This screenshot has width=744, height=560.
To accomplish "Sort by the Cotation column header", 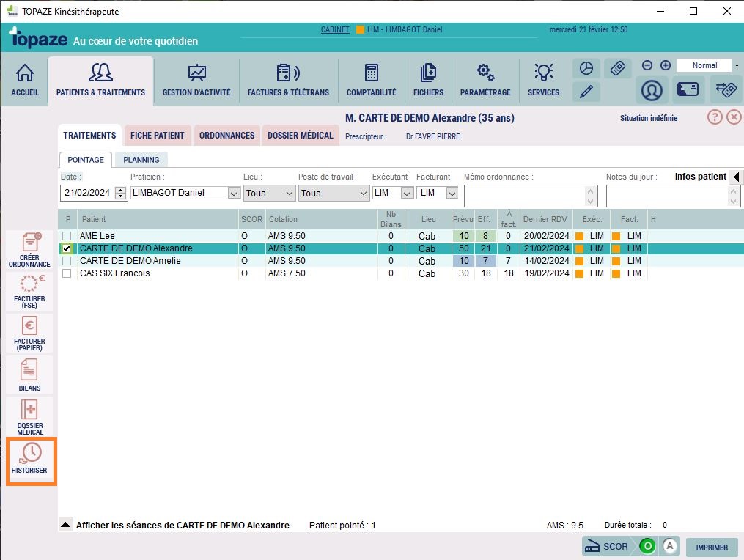I will (322, 219).
